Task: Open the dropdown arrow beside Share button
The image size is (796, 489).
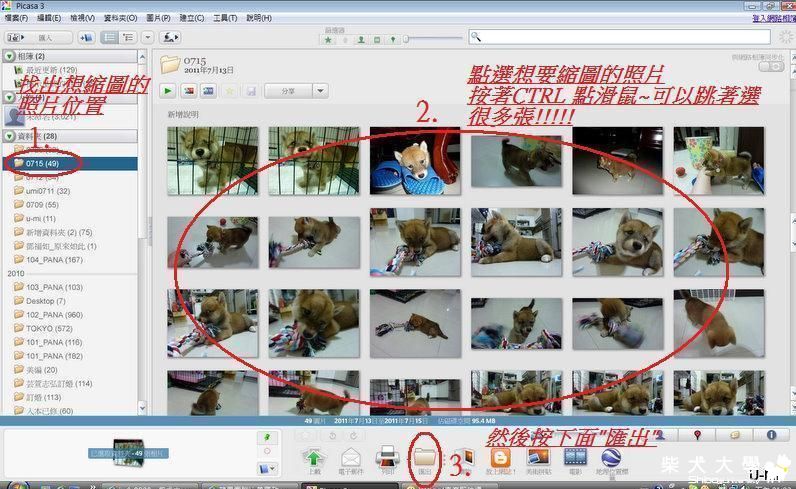Action: pyautogui.click(x=320, y=91)
